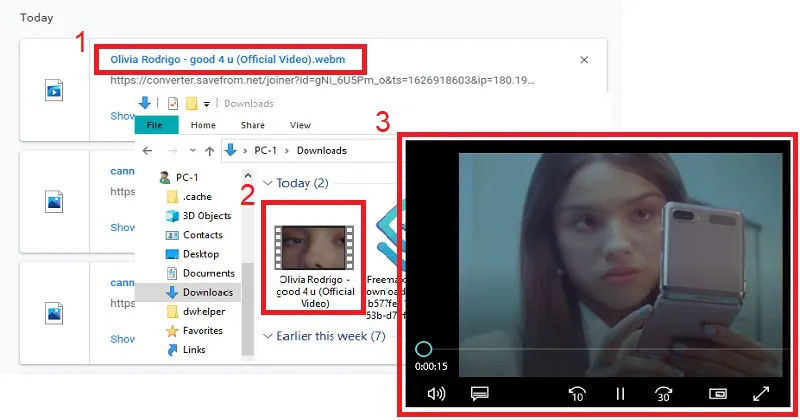Select the Olivia Rodrigo good 4 u video thumbnail
This screenshot has height=420, width=800.
click(x=314, y=248)
